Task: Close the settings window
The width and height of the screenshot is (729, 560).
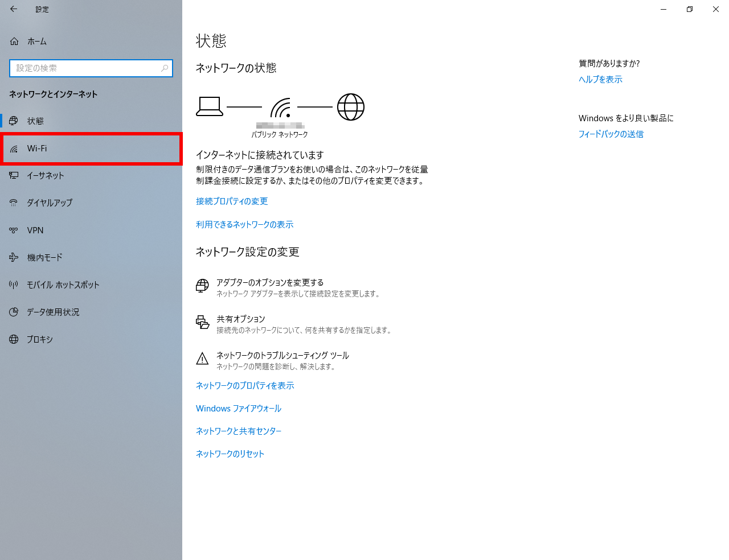Action: (x=716, y=9)
